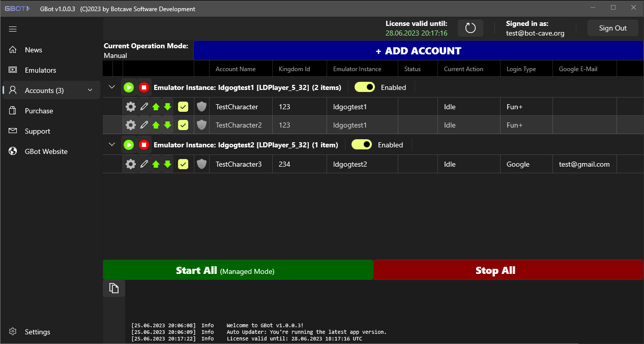644x344 pixels.
Task: Stop the ldgogtest2 emulator instance
Action: [x=144, y=144]
